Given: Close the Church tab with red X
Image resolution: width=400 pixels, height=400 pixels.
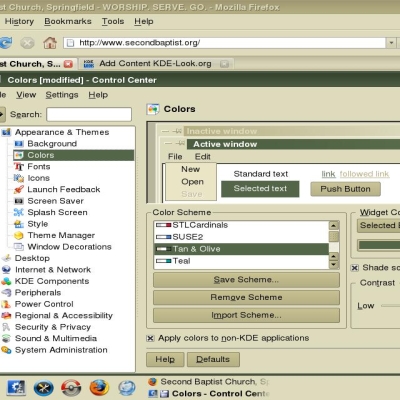Looking at the screenshot, I should pos(68,64).
